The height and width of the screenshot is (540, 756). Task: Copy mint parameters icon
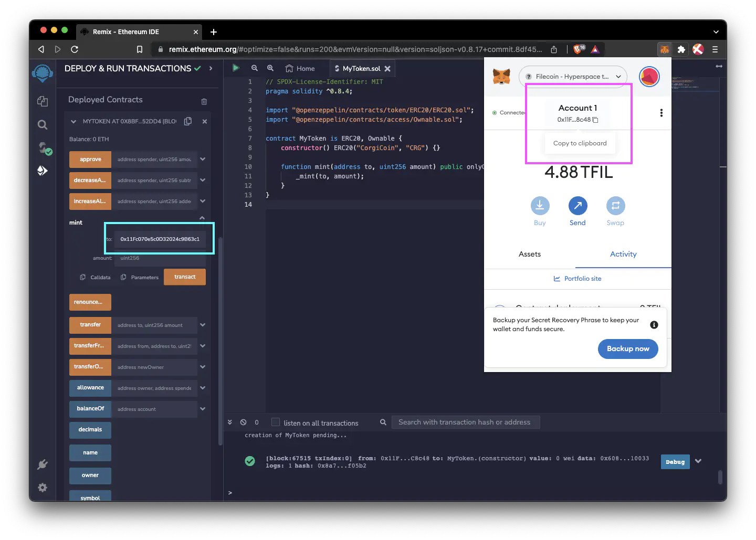[123, 277]
